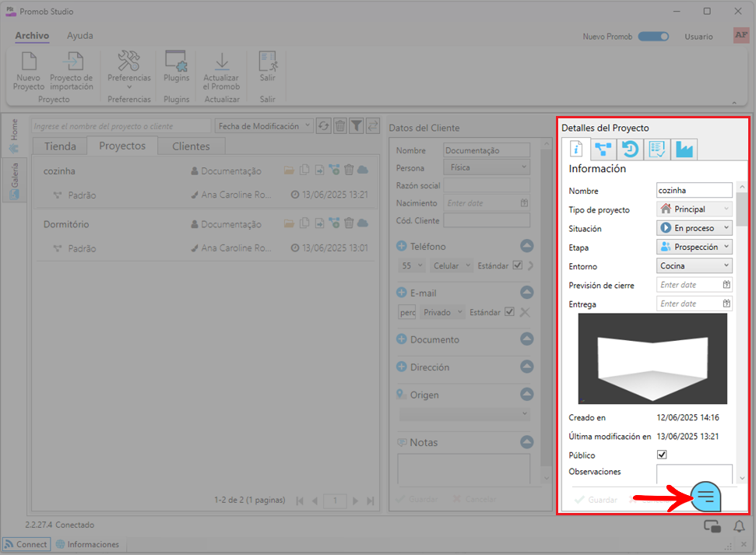The height and width of the screenshot is (555, 756).
Task: Click the Connect button in the status bar
Action: [x=26, y=544]
